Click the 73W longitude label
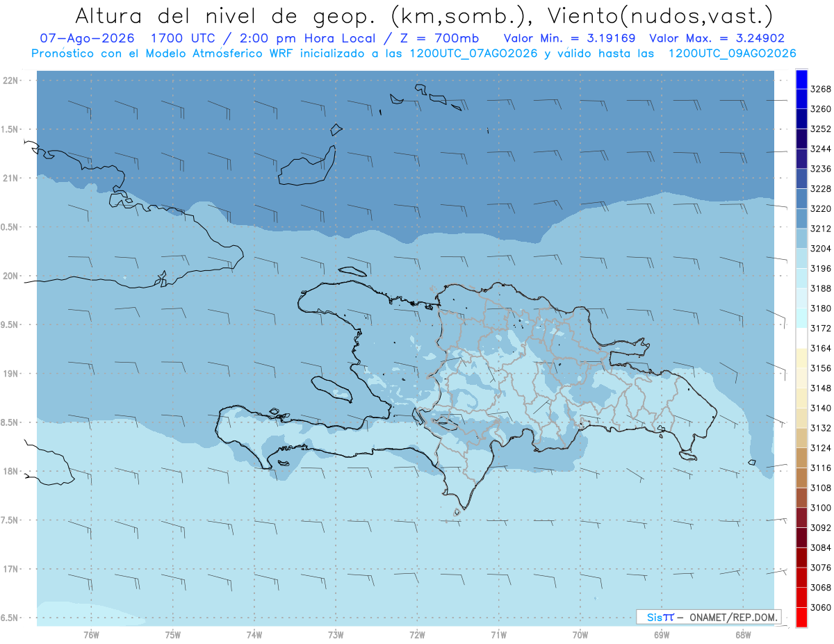834x644 pixels. [x=336, y=634]
